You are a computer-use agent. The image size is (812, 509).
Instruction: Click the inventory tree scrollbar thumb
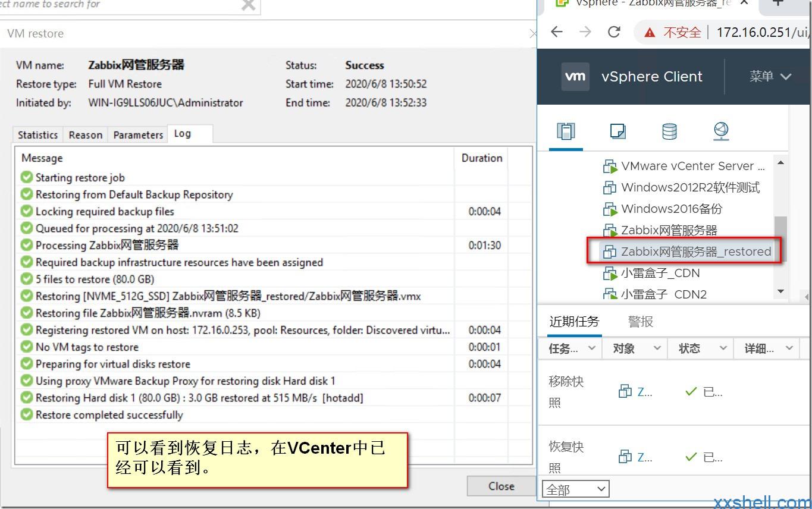(x=780, y=238)
